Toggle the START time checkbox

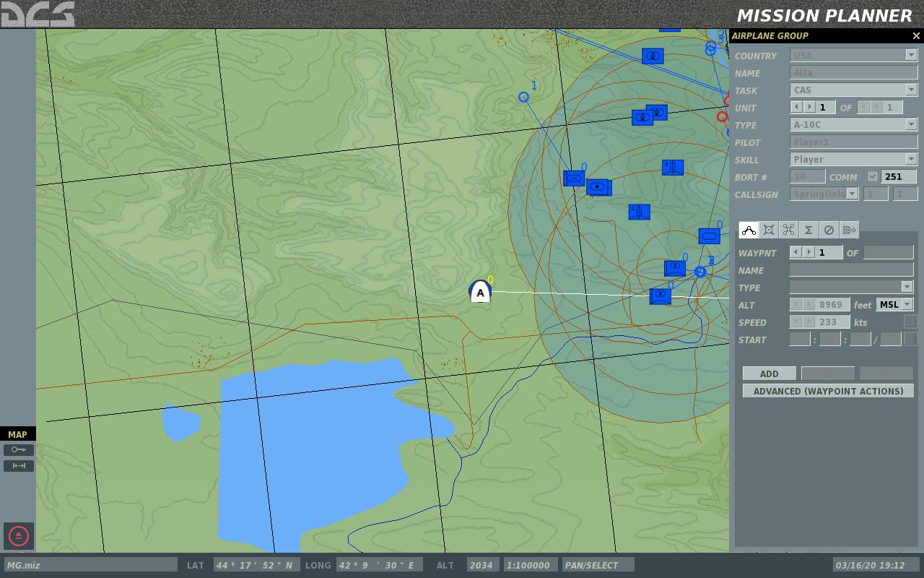click(x=910, y=339)
